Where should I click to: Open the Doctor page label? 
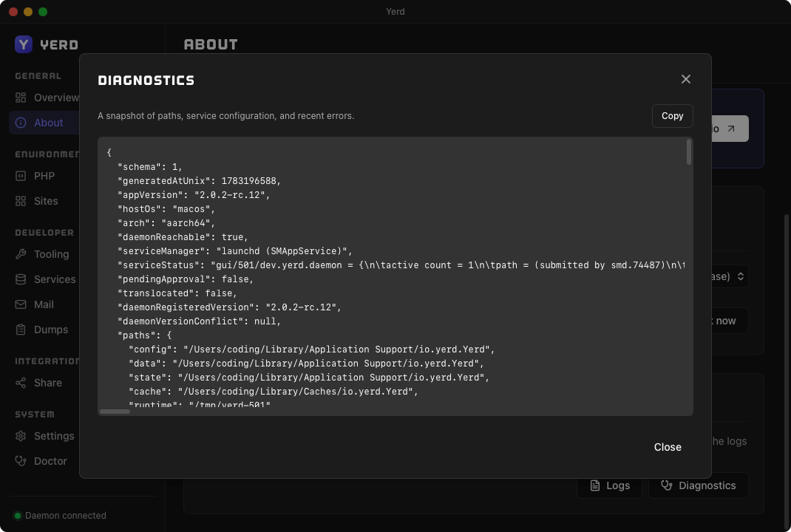click(50, 461)
